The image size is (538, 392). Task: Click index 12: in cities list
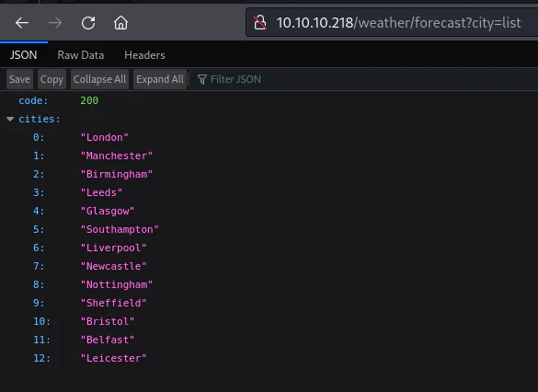coord(42,358)
